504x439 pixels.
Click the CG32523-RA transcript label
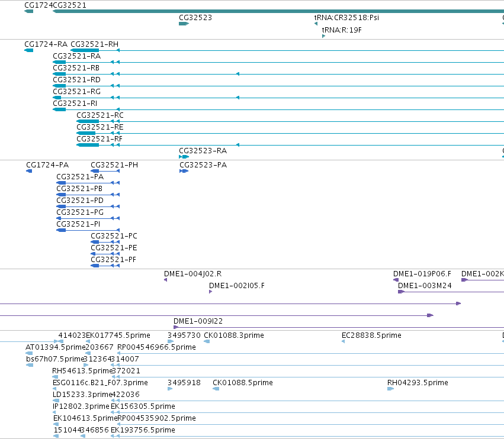203,151
